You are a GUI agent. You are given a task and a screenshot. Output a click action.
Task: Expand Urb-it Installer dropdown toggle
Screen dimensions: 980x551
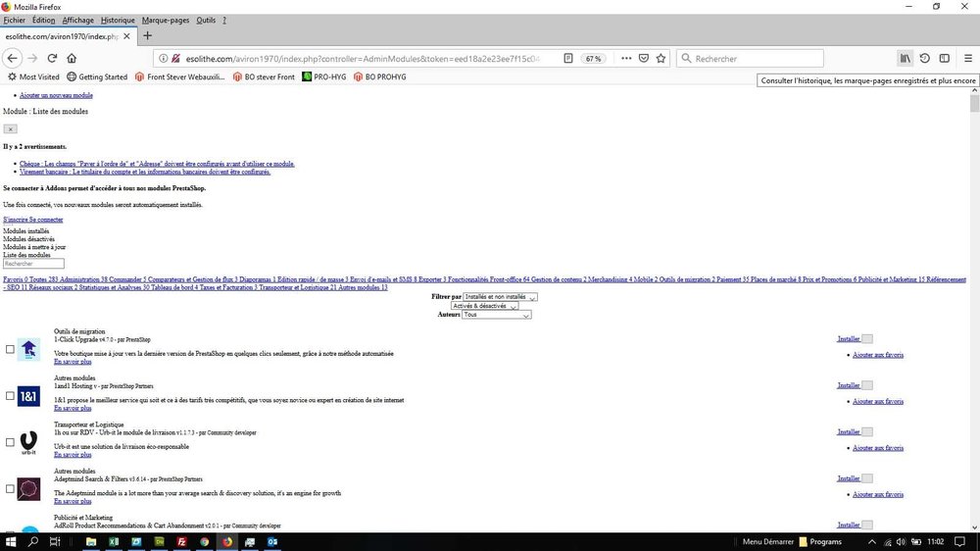[x=867, y=431]
